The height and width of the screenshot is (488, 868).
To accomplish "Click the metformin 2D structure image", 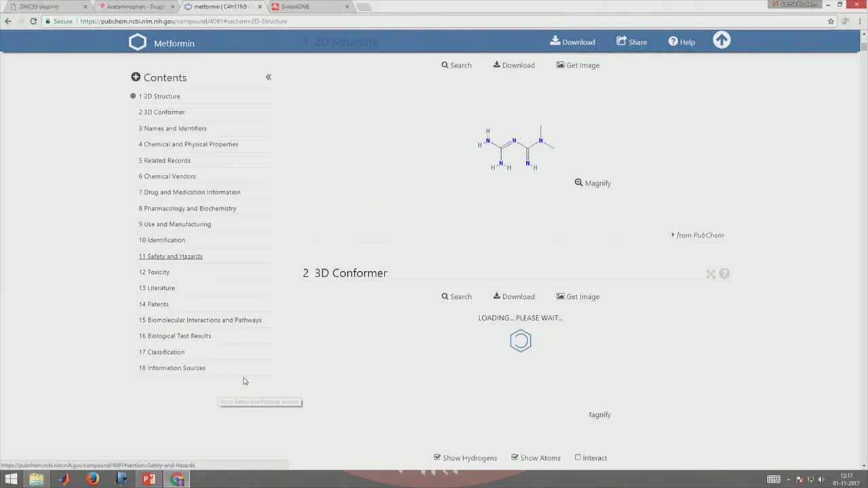I will point(516,147).
